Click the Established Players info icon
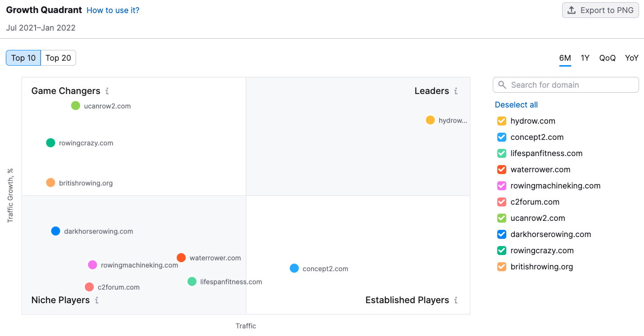 [456, 300]
